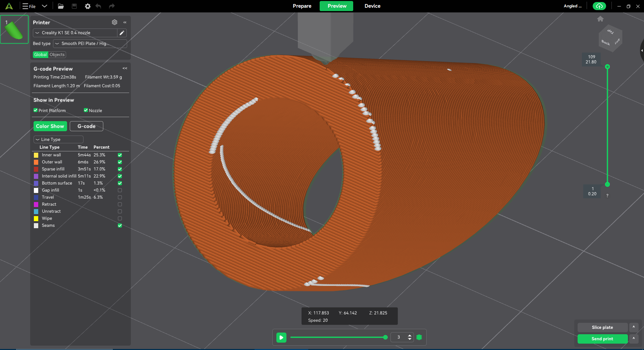Click the open project folder icon
This screenshot has height=350, width=644.
(x=61, y=6)
